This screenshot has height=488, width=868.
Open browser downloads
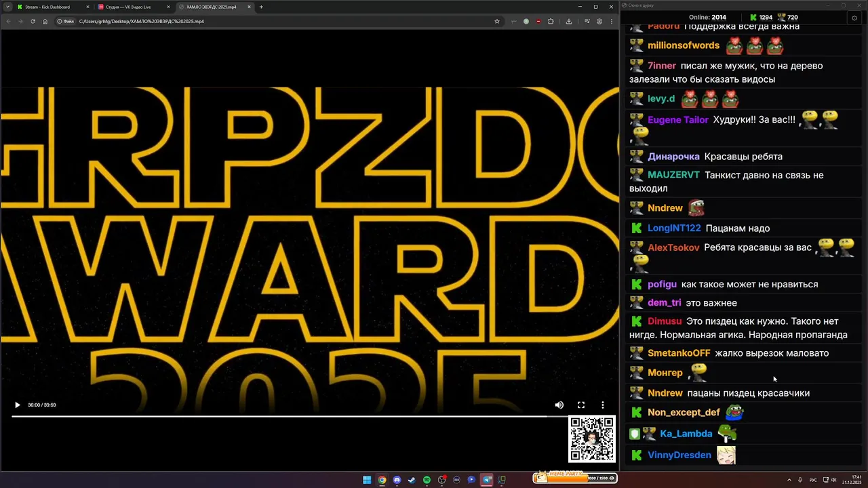[x=568, y=21]
